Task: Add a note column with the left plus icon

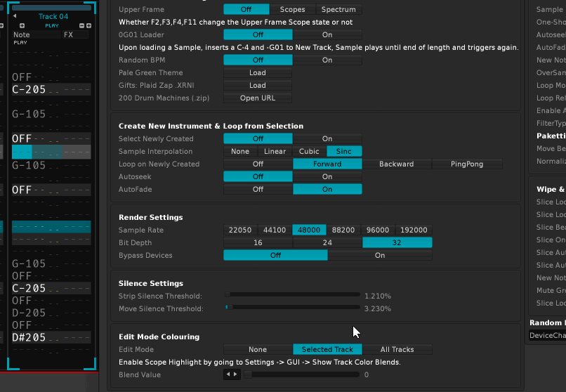Action: (22, 25)
